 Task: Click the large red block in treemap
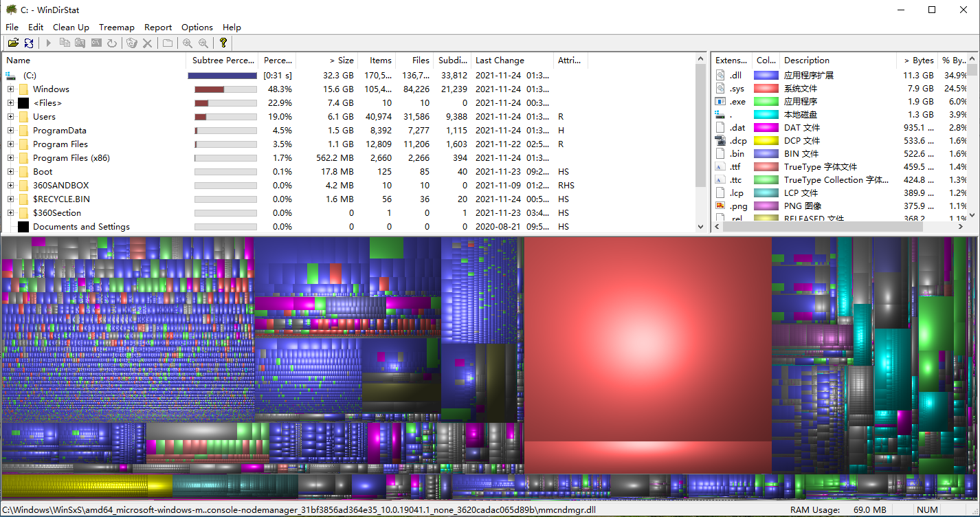tap(648, 340)
